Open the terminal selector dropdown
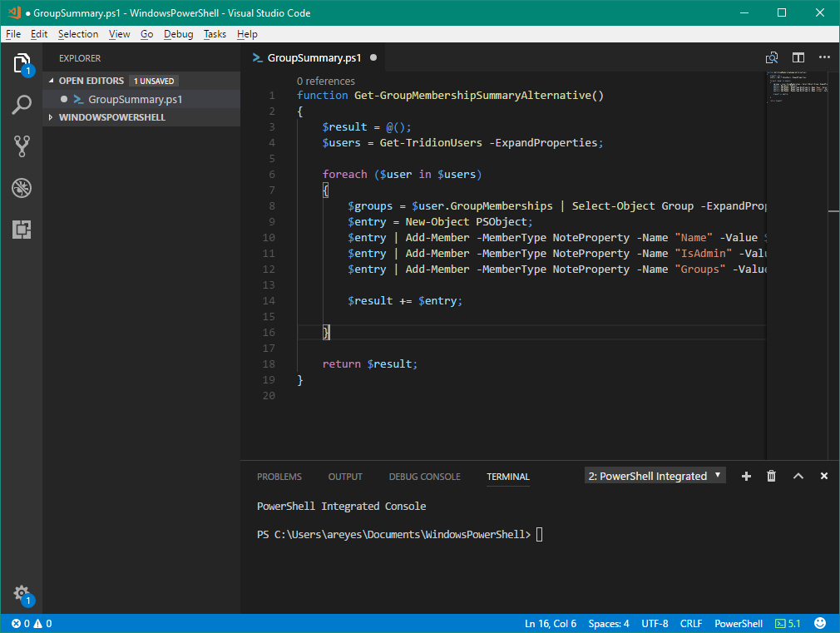 [655, 476]
